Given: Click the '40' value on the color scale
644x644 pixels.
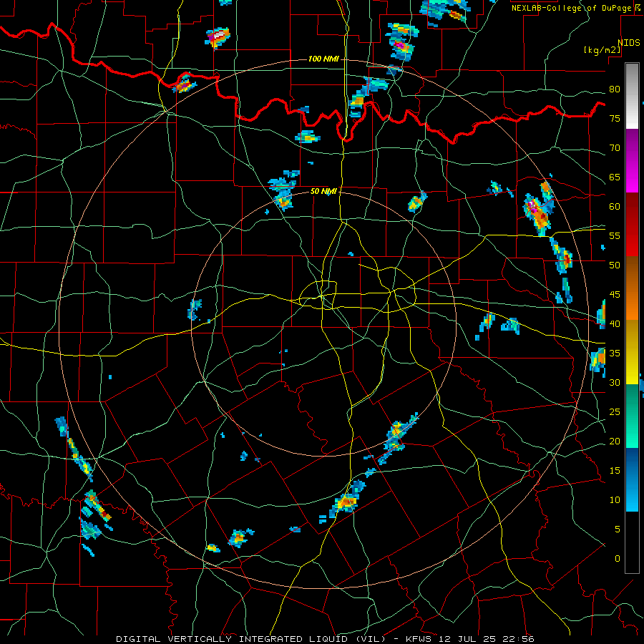Looking at the screenshot, I should 615,324.
